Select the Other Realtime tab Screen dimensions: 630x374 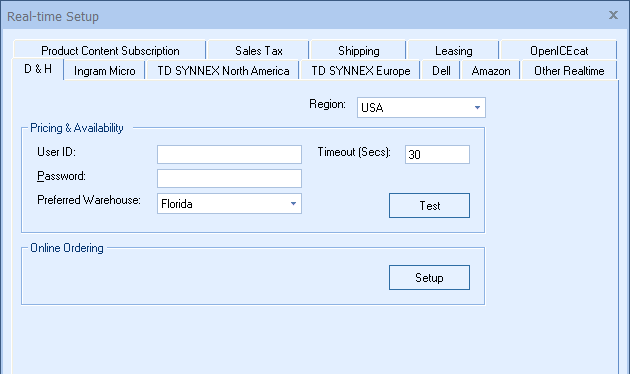pos(569,71)
